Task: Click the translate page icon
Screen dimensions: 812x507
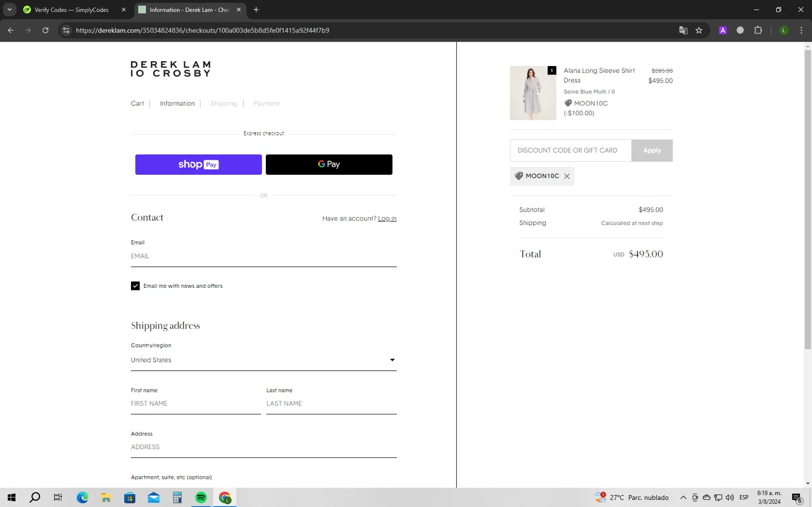Action: pos(683,30)
